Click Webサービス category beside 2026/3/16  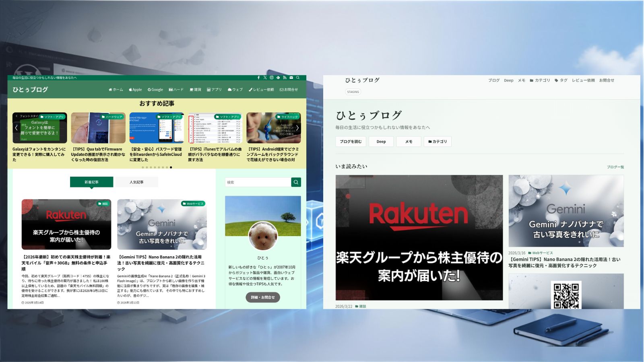[x=541, y=253]
